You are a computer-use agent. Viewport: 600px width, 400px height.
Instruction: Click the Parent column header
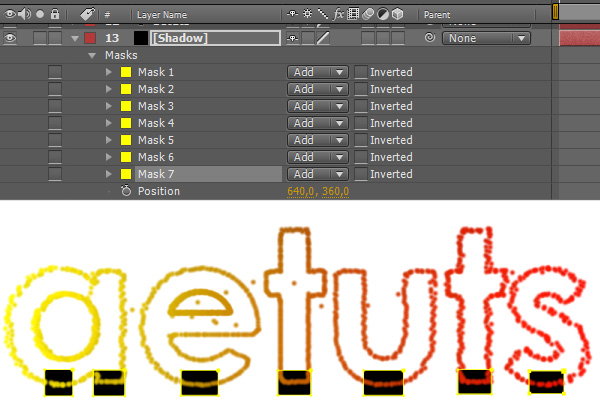pos(437,15)
